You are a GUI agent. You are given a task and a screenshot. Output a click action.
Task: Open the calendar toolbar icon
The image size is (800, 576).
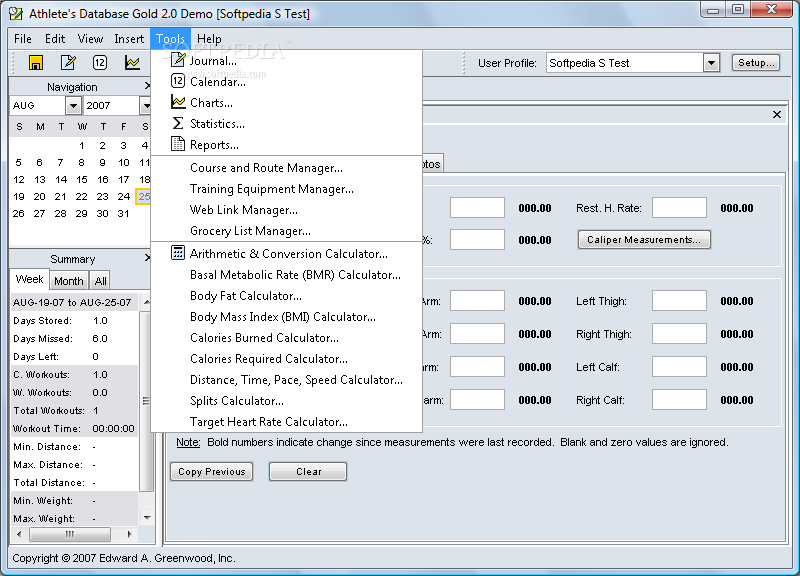[x=100, y=63]
